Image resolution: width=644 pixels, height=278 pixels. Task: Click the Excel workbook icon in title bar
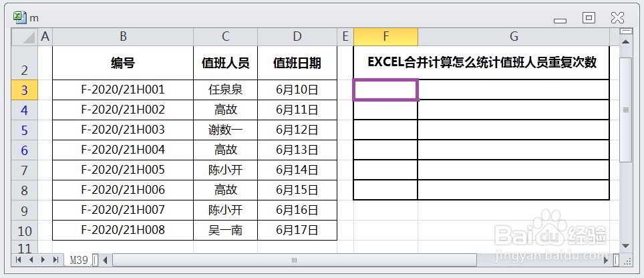click(19, 17)
